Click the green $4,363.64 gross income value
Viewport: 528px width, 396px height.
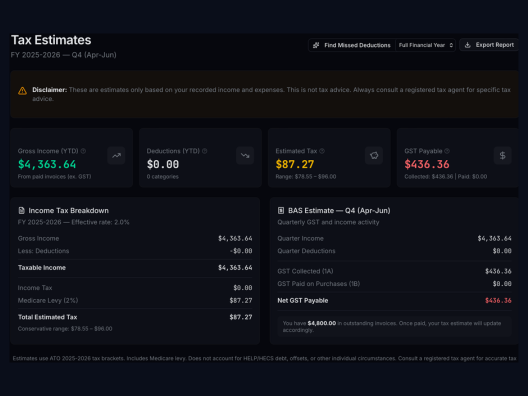[47, 164]
